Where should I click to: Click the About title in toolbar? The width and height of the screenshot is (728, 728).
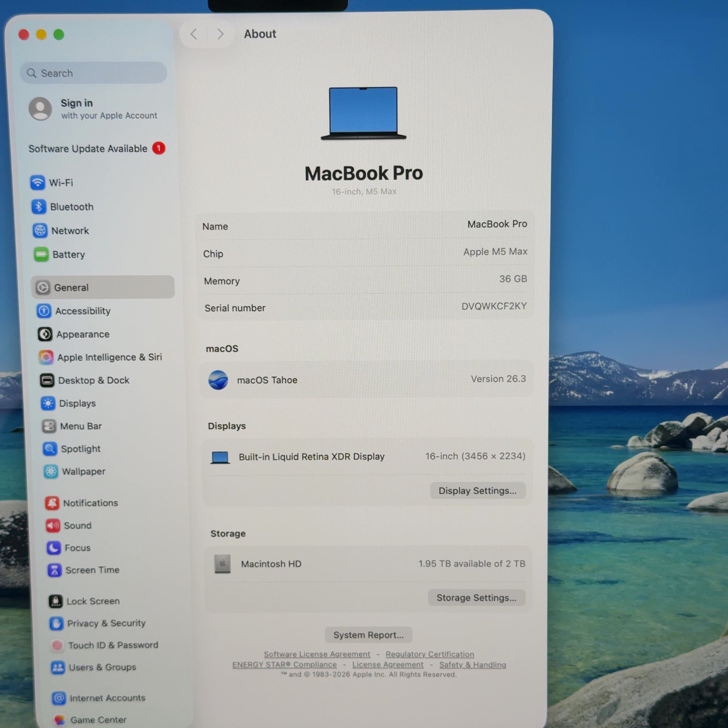tap(260, 34)
